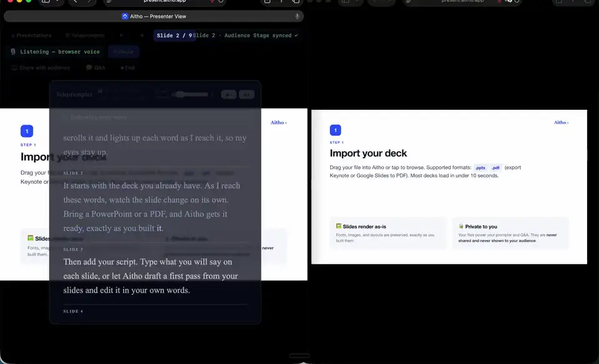The height and width of the screenshot is (364, 599).
Task: Click the SLIDE 2 label in the teleprompter
Action: pyautogui.click(x=73, y=173)
